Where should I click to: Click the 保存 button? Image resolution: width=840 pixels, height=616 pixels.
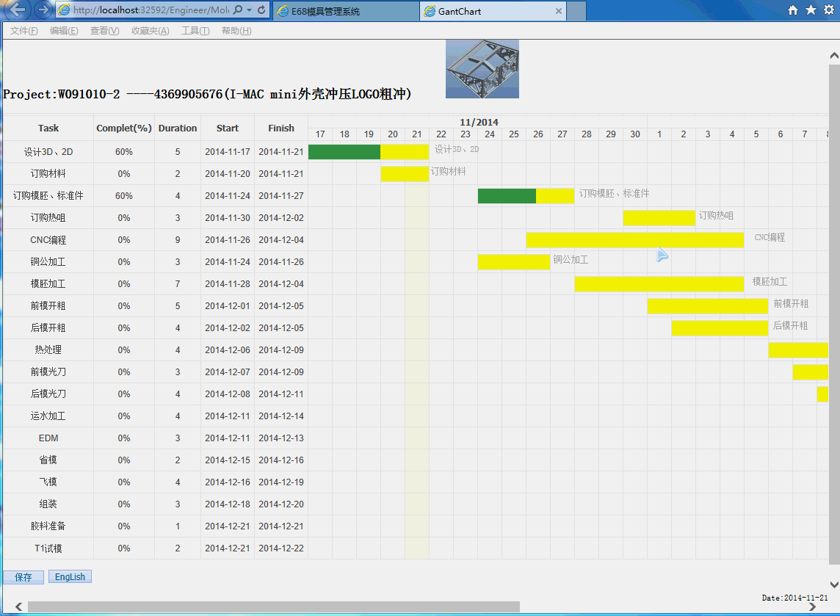point(23,577)
